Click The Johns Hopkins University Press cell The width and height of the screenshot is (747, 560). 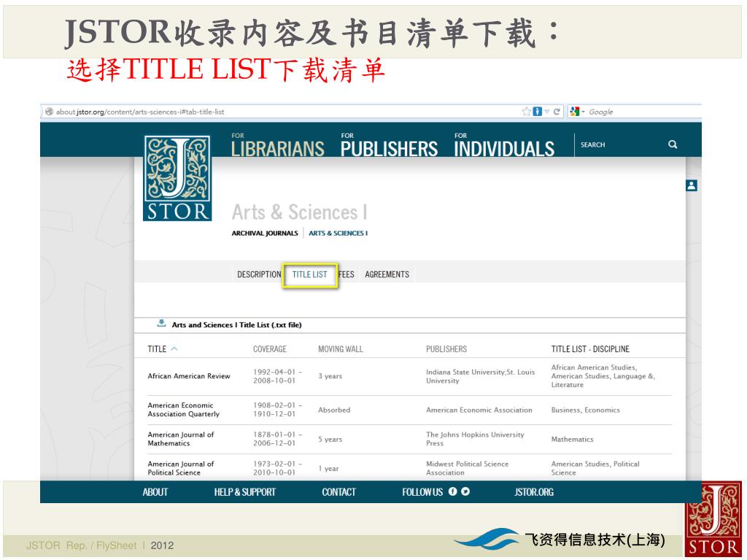[475, 439]
